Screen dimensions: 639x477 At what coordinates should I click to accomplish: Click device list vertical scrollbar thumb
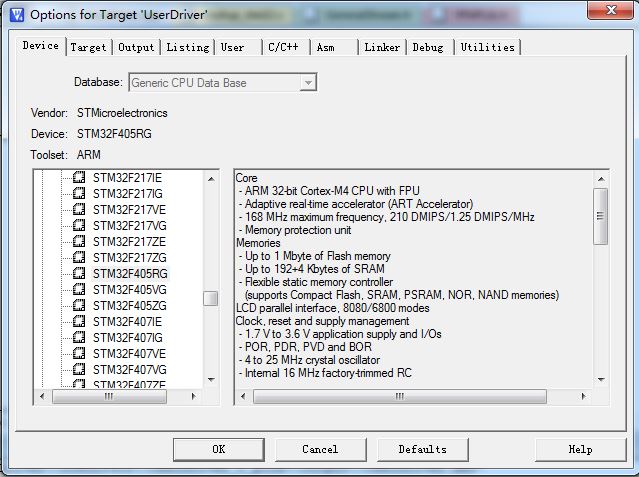tap(211, 298)
